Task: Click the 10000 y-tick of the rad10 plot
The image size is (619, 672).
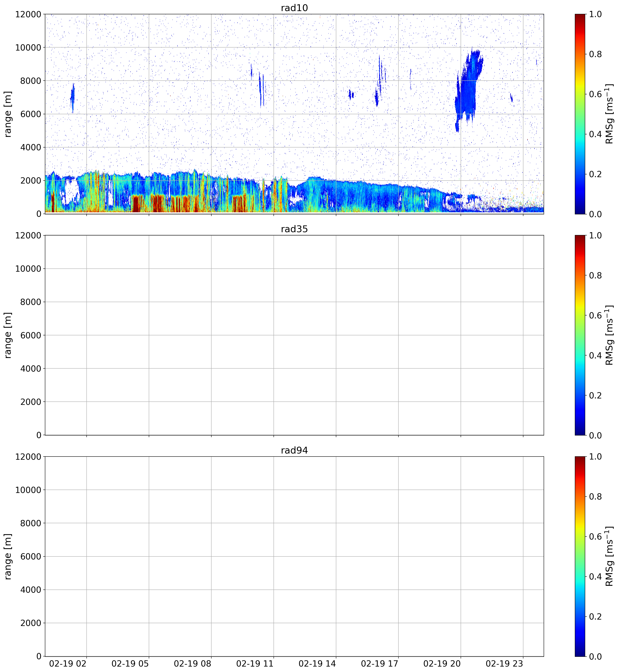Action: pos(28,48)
